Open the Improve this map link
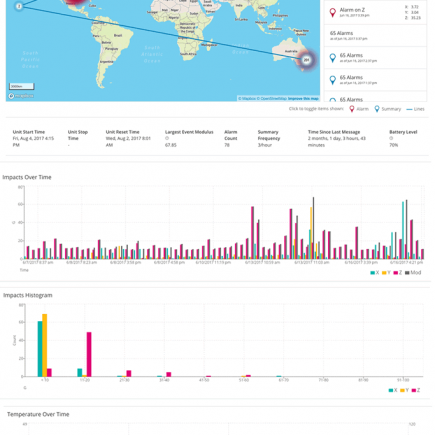The height and width of the screenshot is (435, 435). coord(303,99)
